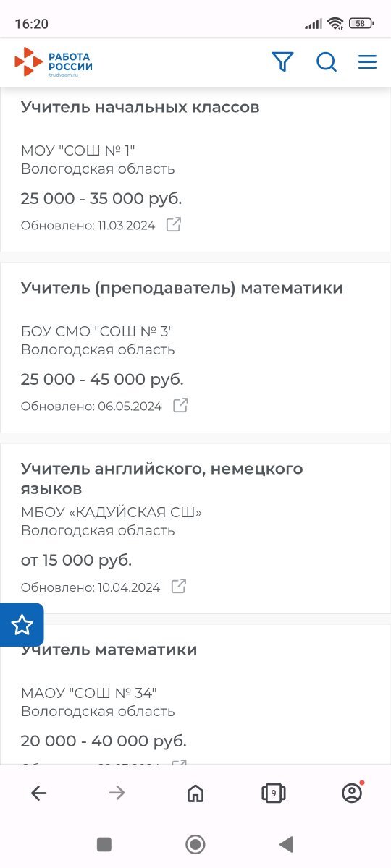Tap the Android home circle button
Image resolution: width=391 pixels, height=868 pixels.
(195, 844)
